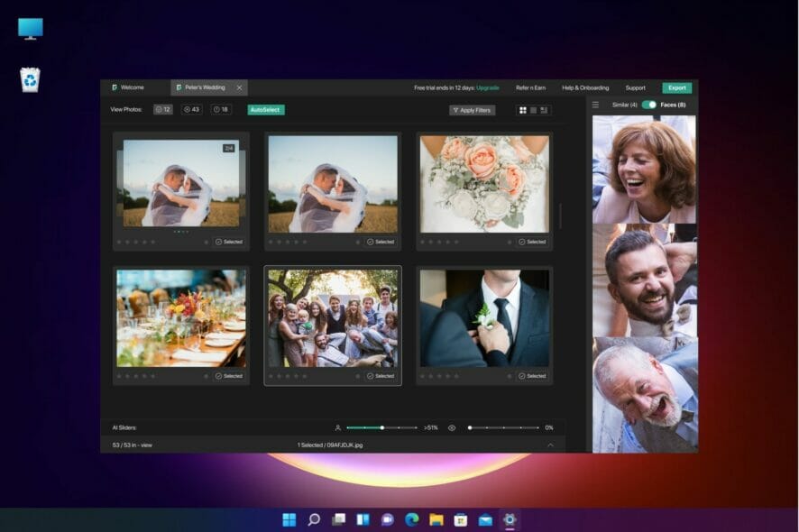Viewport: 799px width, 532px height.
Task: Select the group family photo thumbnail
Action: point(333,318)
